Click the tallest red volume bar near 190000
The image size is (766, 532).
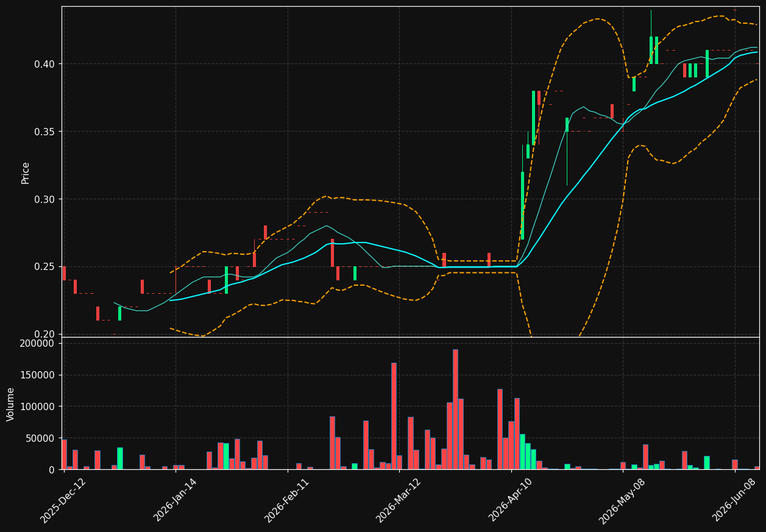(455, 410)
